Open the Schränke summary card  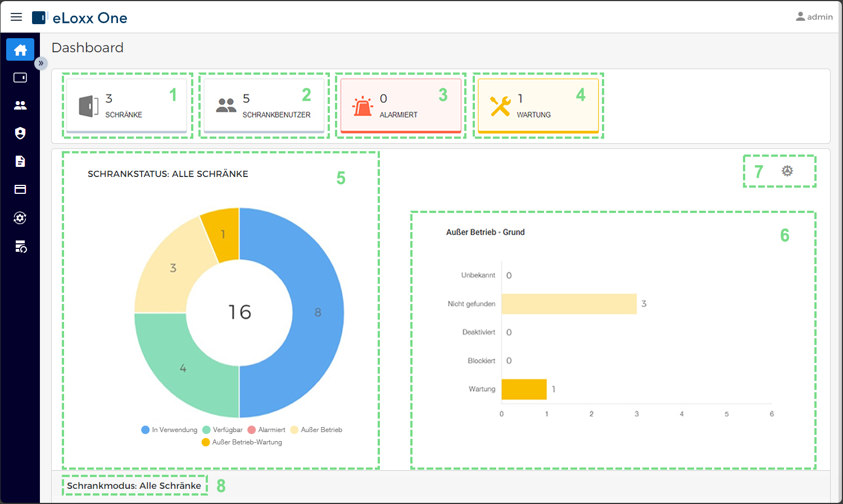point(126,106)
